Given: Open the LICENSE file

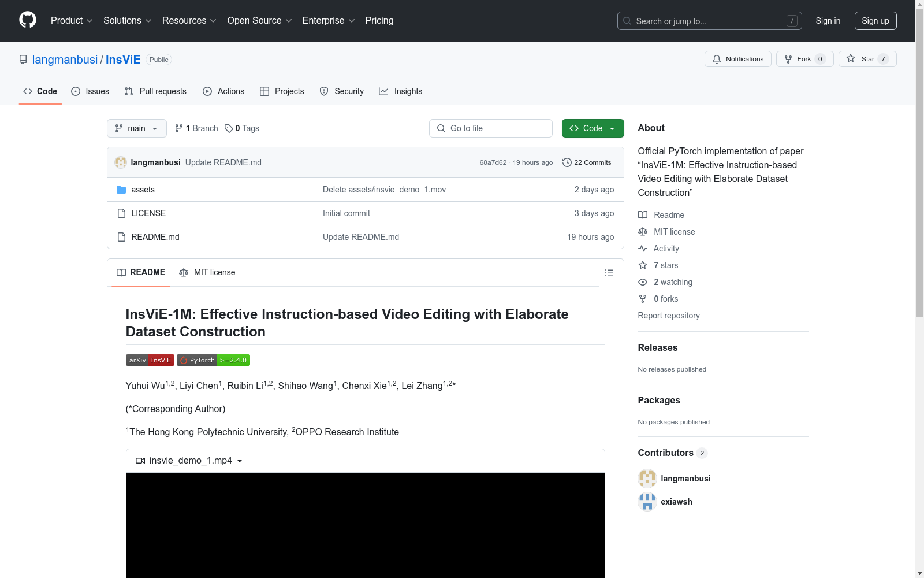Looking at the screenshot, I should [x=148, y=213].
